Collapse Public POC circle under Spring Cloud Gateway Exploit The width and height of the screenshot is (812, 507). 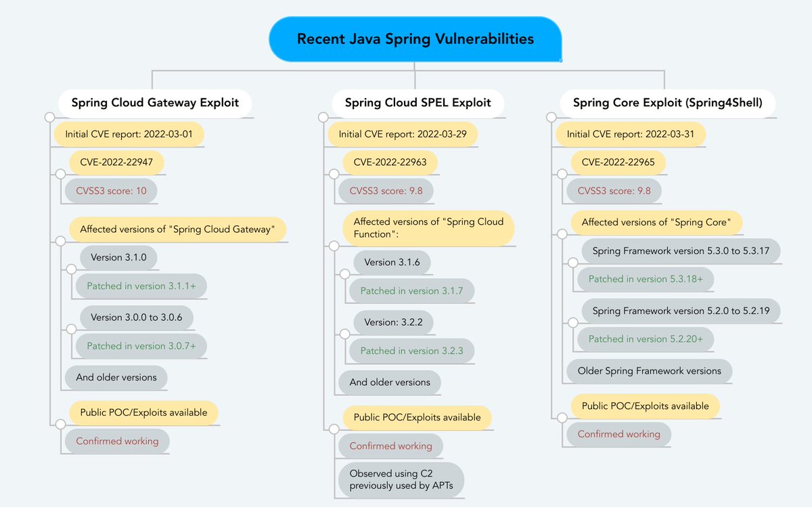60,425
